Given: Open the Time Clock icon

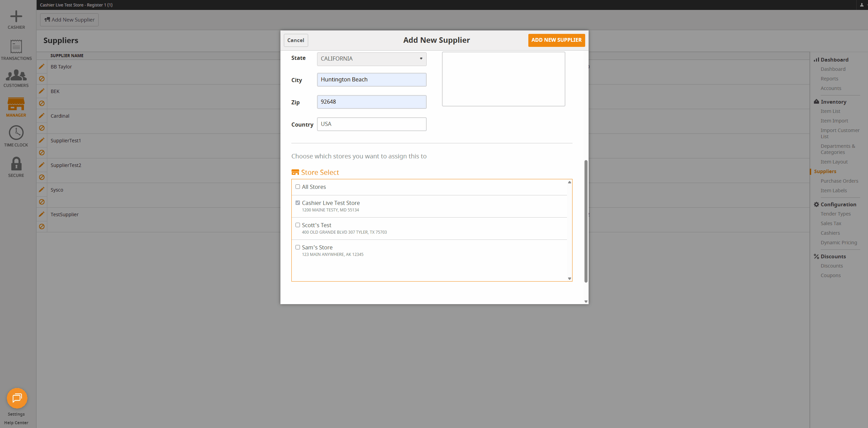Looking at the screenshot, I should point(16,133).
